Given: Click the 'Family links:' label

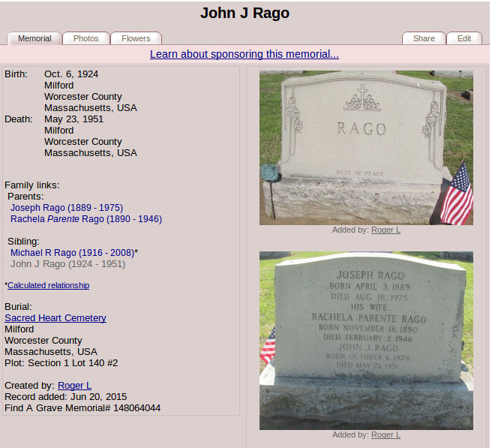Looking at the screenshot, I should coord(32,185).
